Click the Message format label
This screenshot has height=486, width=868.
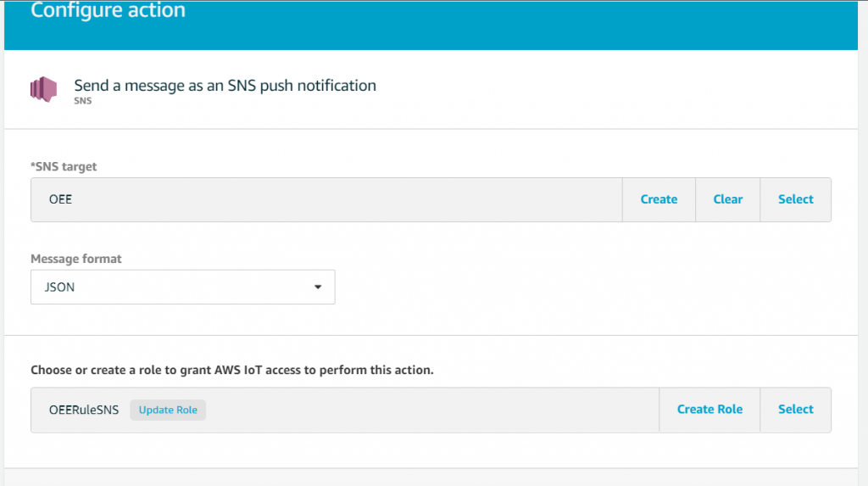[x=75, y=259]
